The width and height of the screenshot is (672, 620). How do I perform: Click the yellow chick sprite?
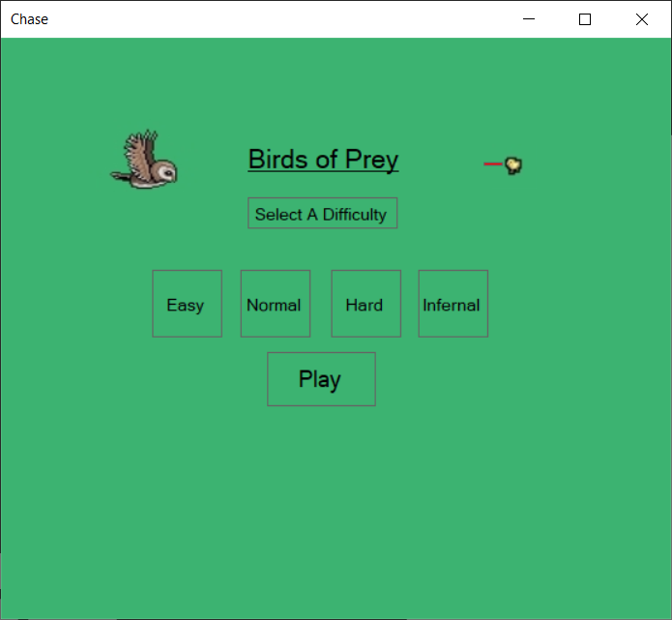513,165
